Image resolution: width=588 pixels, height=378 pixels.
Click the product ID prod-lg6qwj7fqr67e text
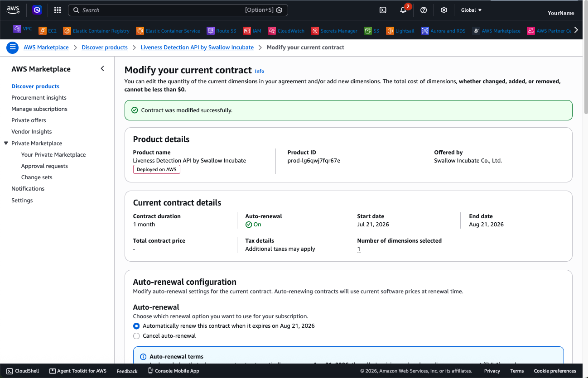314,160
